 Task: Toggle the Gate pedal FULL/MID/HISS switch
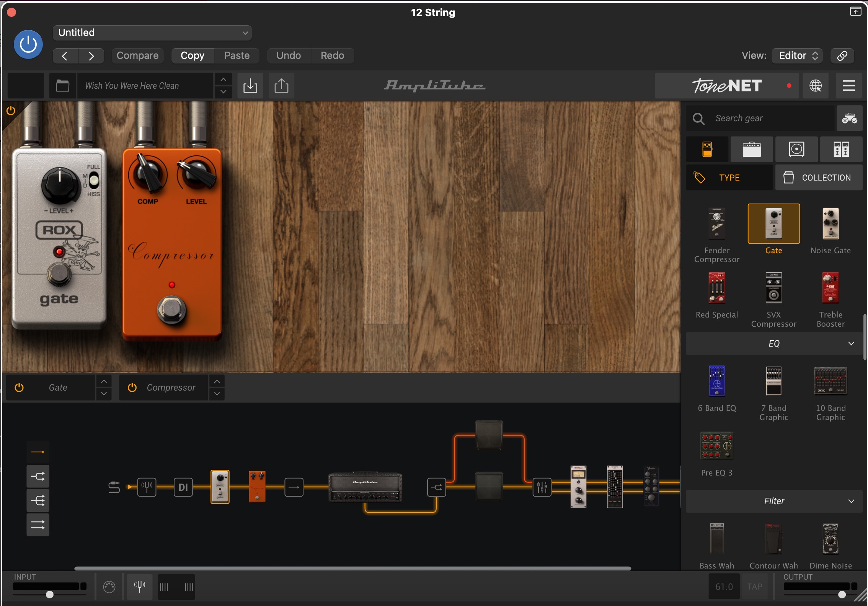(94, 180)
